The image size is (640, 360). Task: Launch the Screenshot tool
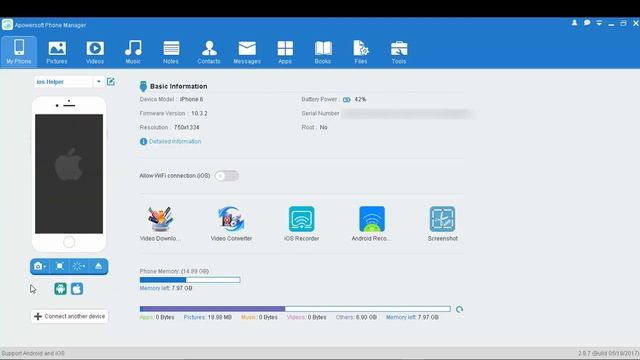[x=442, y=224]
